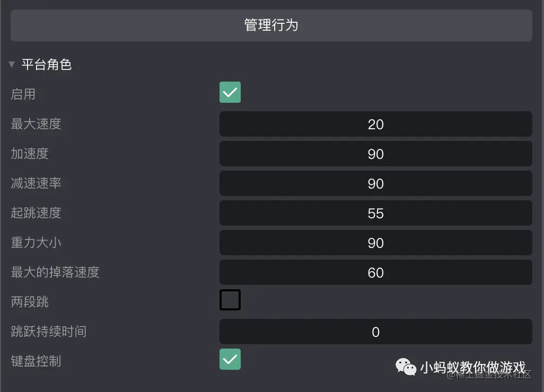
Task: Click the 管理行为 button
Action: 271,25
